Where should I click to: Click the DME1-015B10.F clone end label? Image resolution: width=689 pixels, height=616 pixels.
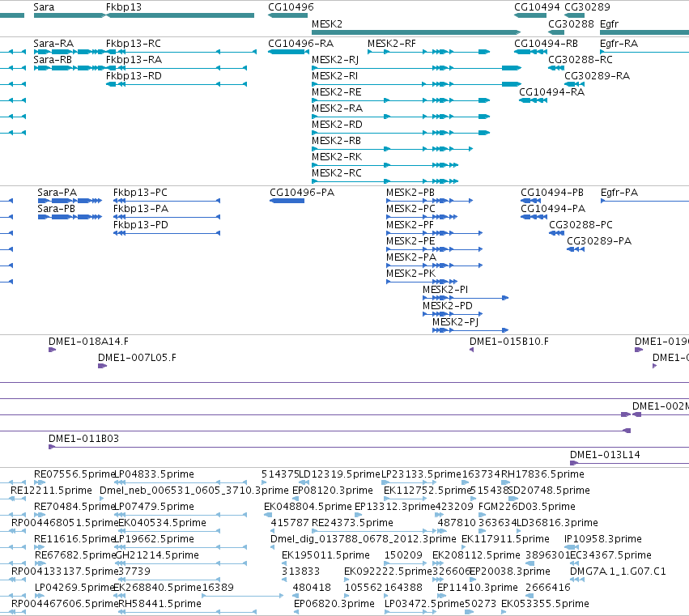tap(509, 342)
